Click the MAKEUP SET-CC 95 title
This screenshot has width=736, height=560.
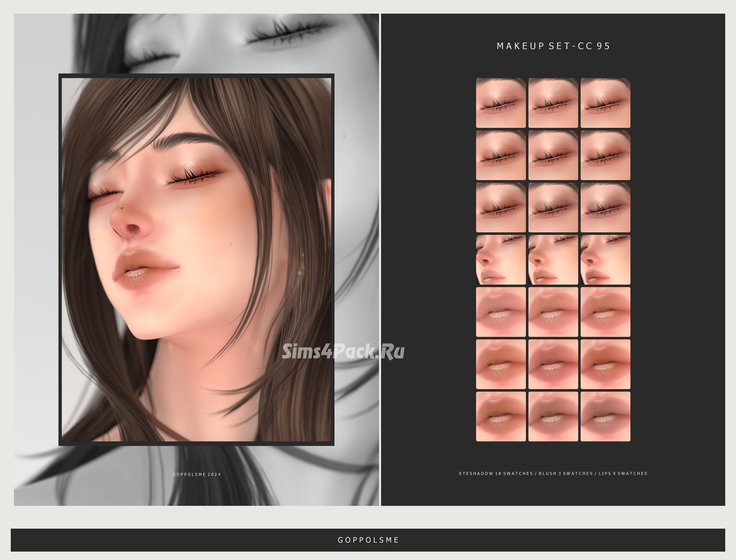tap(553, 46)
